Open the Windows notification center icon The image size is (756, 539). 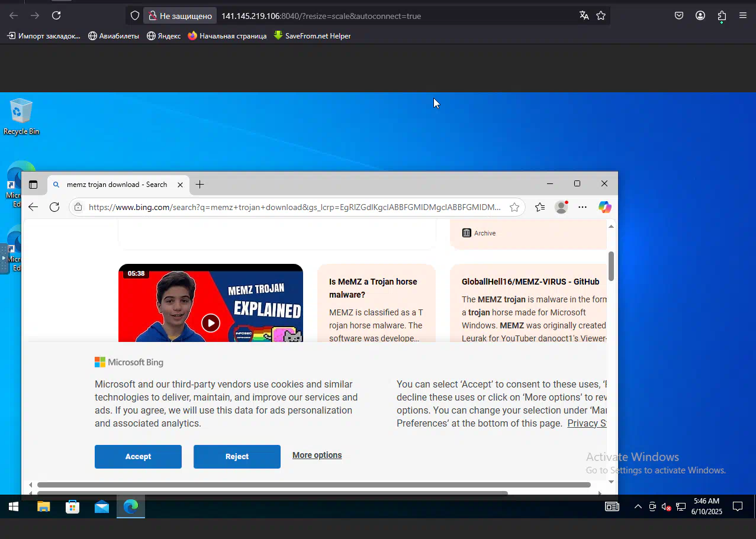(x=738, y=506)
